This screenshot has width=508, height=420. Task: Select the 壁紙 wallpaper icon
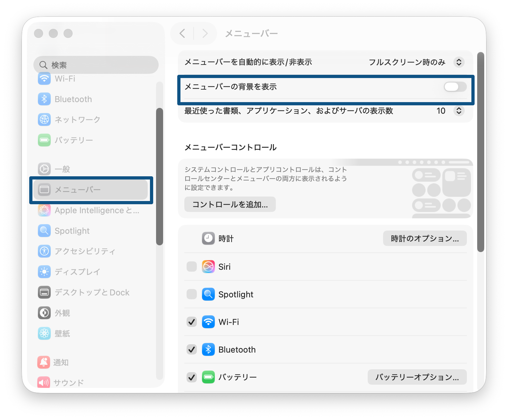coord(44,333)
